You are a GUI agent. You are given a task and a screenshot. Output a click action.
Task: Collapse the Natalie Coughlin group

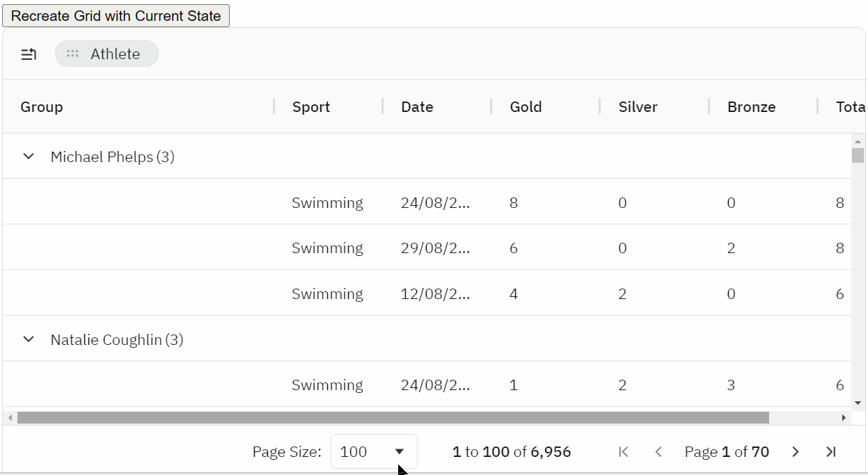29,339
